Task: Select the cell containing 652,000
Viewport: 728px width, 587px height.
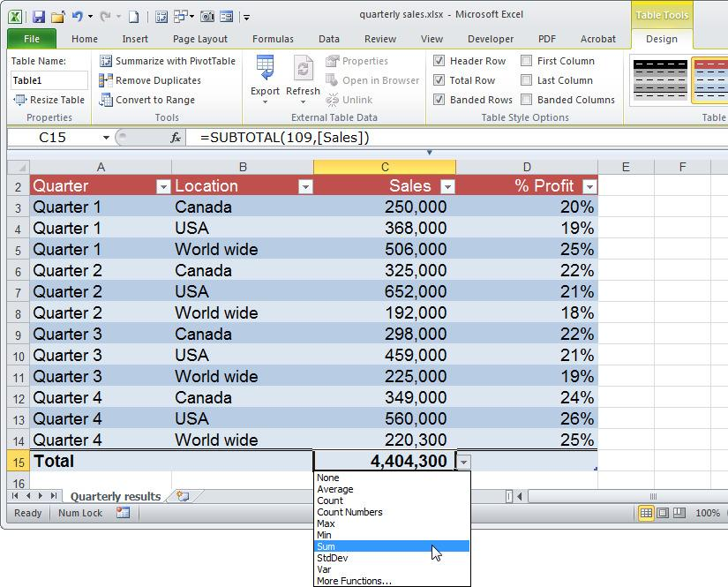Action: (385, 291)
